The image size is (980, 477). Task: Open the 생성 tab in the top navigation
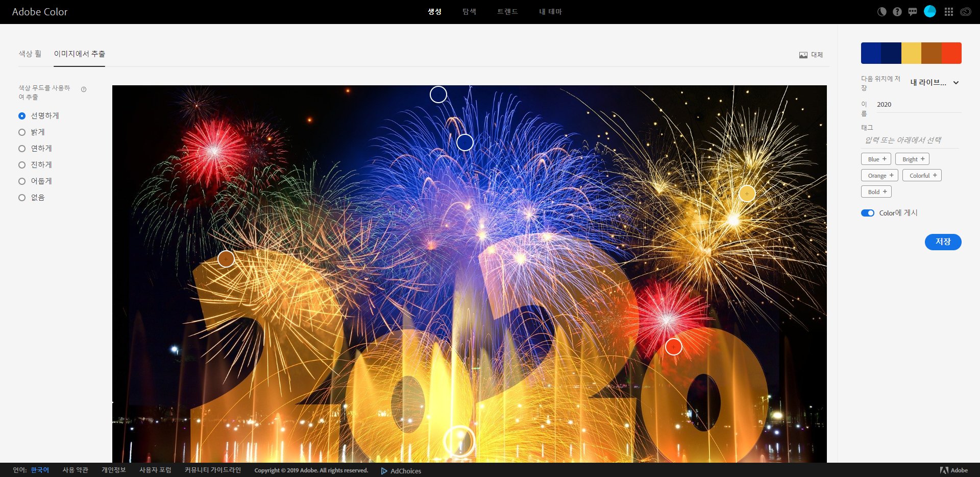(434, 12)
